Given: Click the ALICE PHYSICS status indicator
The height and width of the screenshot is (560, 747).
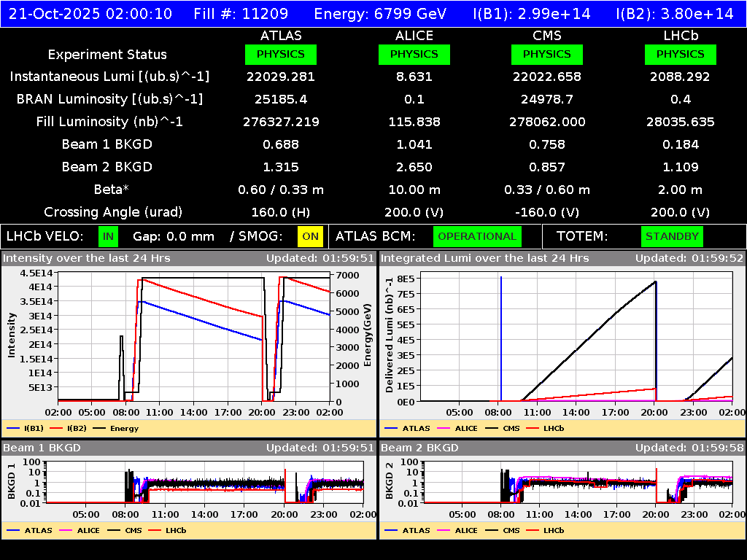Looking at the screenshot, I should (414, 54).
